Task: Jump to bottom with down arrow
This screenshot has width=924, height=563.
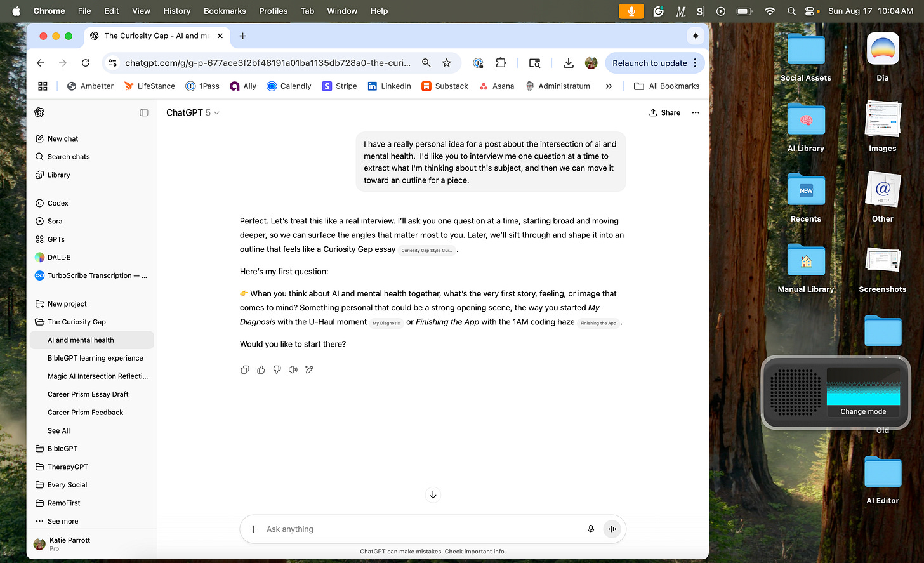Action: coord(433,495)
